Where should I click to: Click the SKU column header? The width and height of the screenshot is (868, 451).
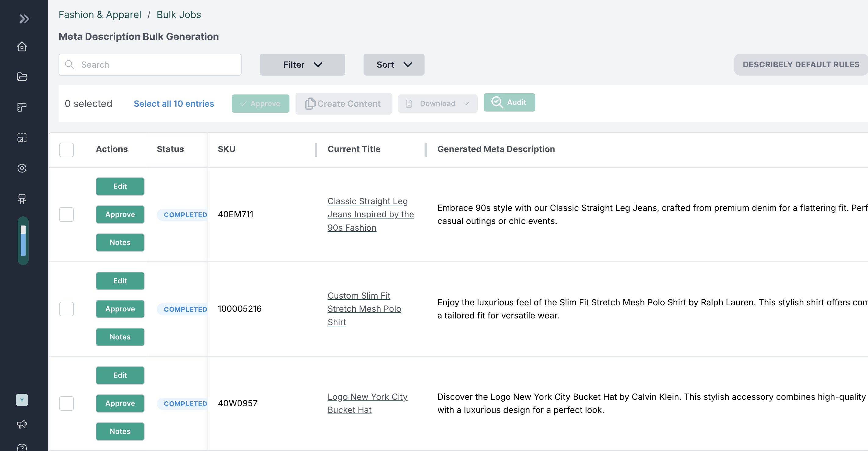pos(226,149)
